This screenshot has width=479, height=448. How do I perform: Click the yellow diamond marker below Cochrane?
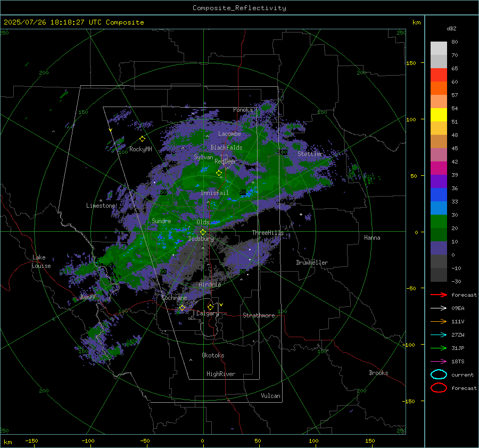pos(182,307)
